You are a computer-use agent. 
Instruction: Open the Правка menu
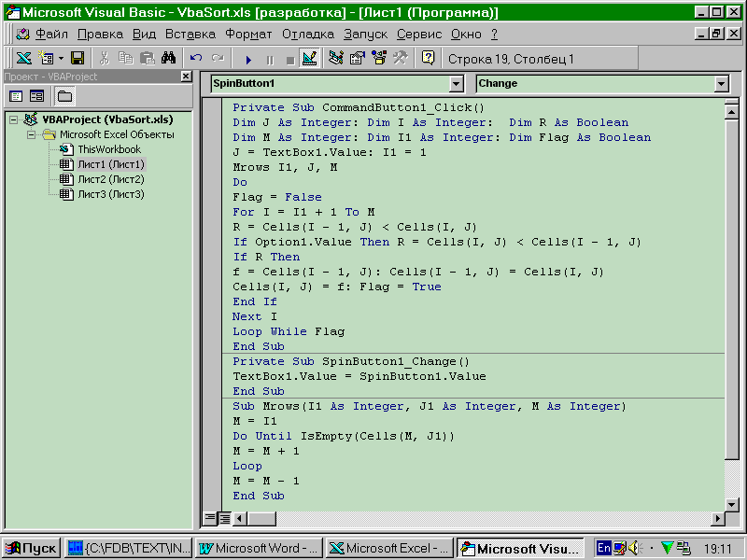[x=100, y=35]
